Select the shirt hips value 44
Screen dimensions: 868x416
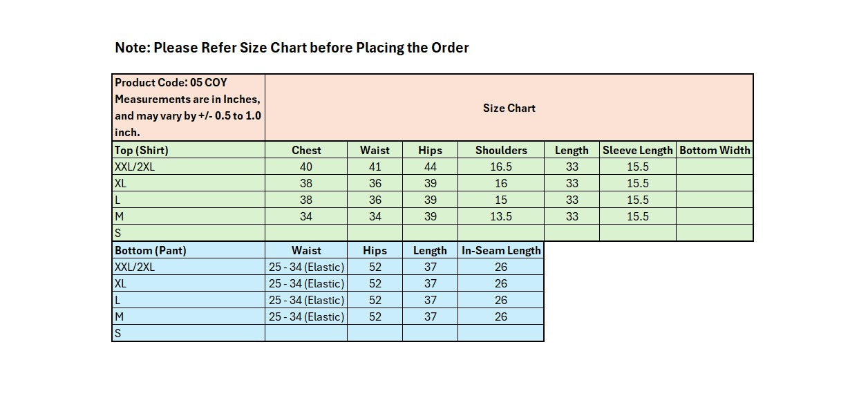point(430,167)
